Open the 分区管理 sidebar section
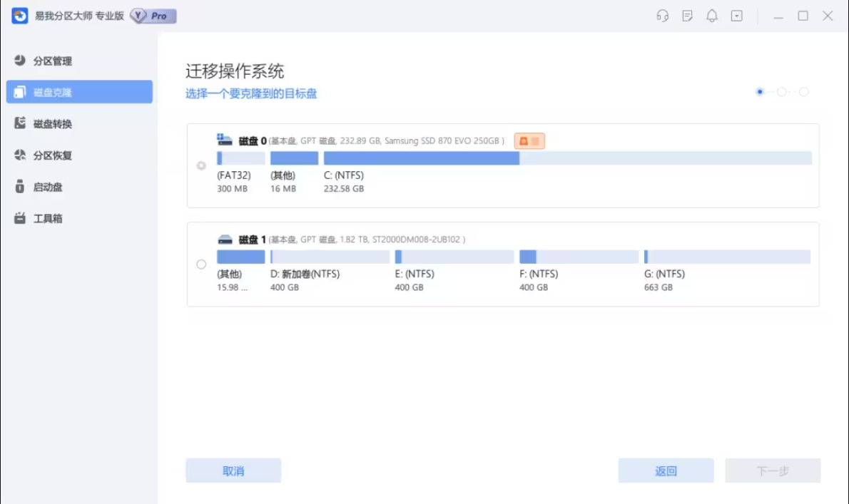Image resolution: width=849 pixels, height=504 pixels. click(x=52, y=61)
